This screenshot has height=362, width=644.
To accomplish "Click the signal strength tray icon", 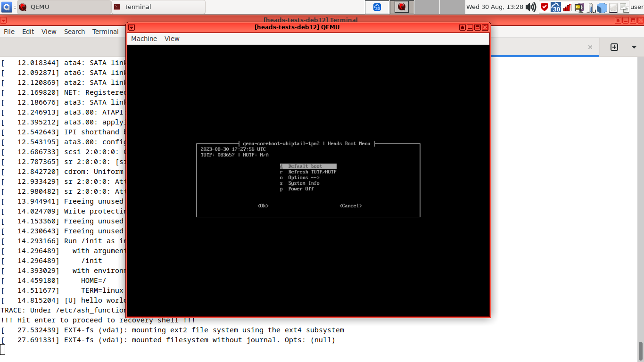I will coord(567,7).
